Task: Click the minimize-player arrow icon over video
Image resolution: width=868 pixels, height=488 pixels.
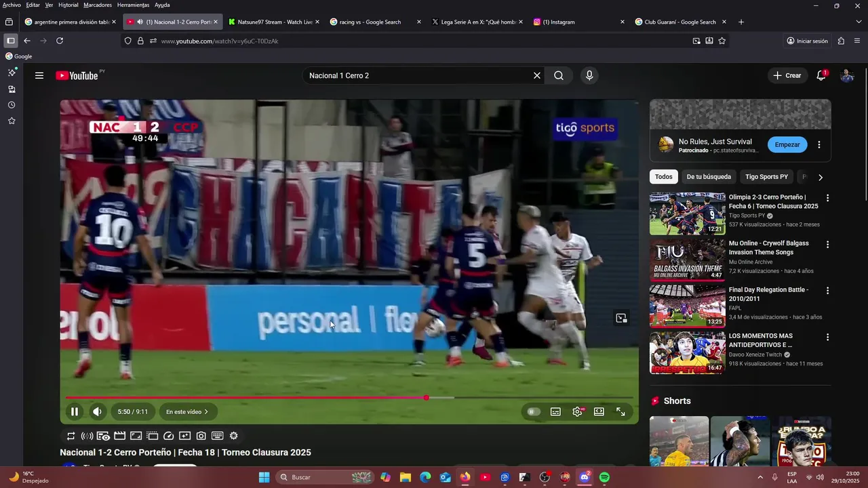Action: click(x=621, y=318)
